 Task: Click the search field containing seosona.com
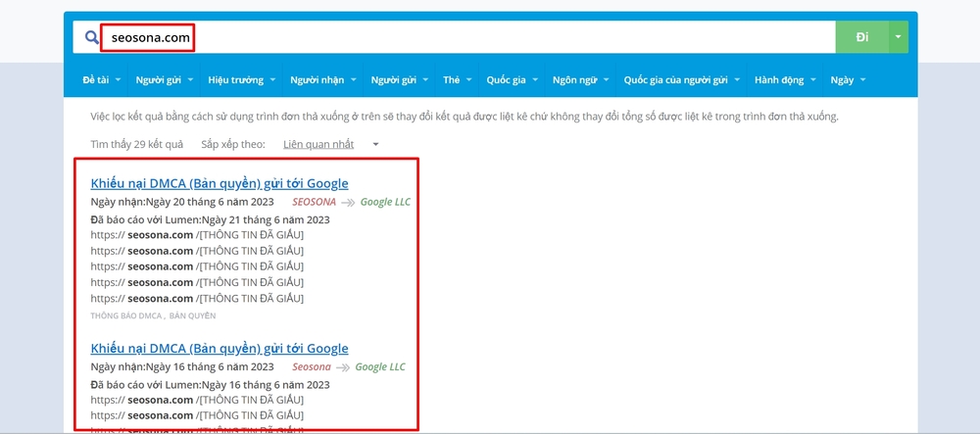click(x=454, y=37)
